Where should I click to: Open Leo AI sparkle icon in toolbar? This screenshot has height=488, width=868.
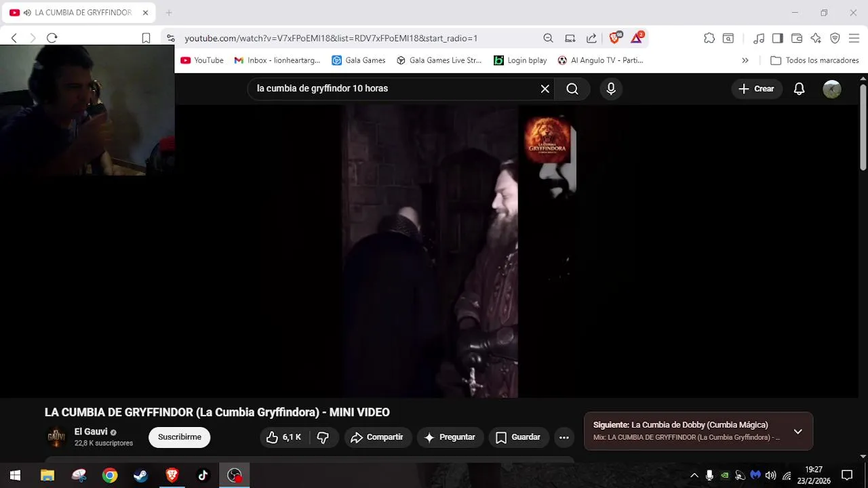816,39
